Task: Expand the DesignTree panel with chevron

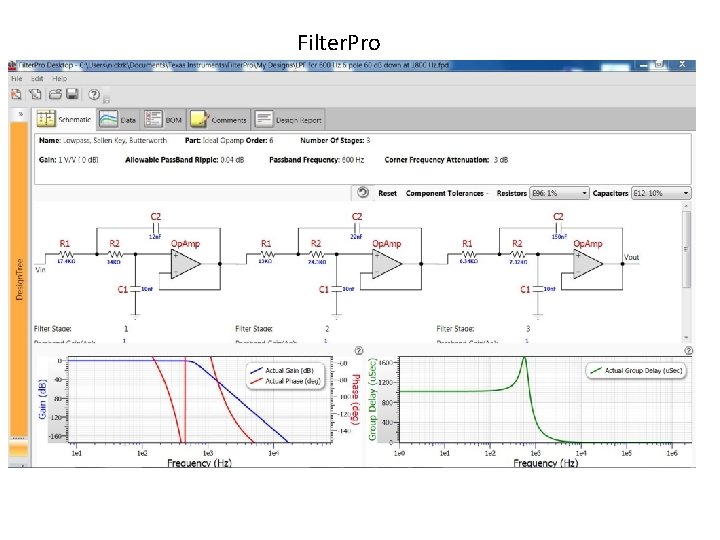Action: 21,114
